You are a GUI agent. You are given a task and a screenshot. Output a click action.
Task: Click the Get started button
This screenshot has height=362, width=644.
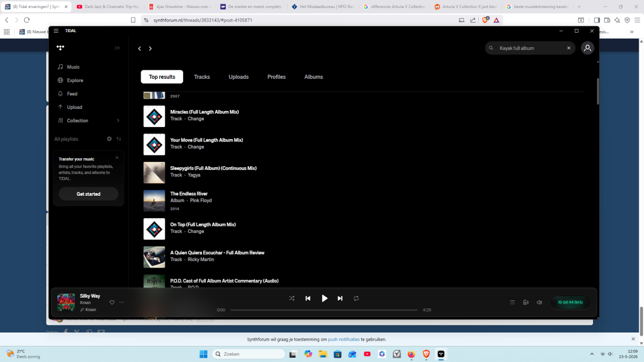tap(89, 194)
